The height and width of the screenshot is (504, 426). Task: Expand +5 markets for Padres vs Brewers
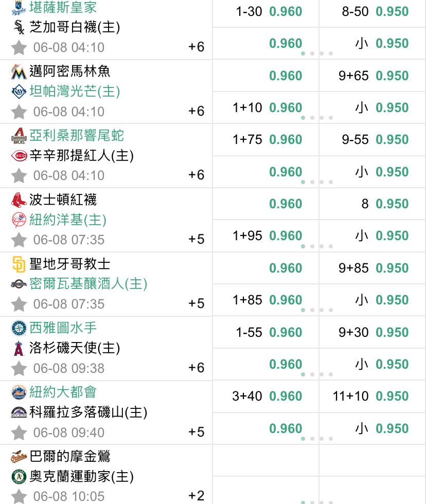tap(196, 303)
